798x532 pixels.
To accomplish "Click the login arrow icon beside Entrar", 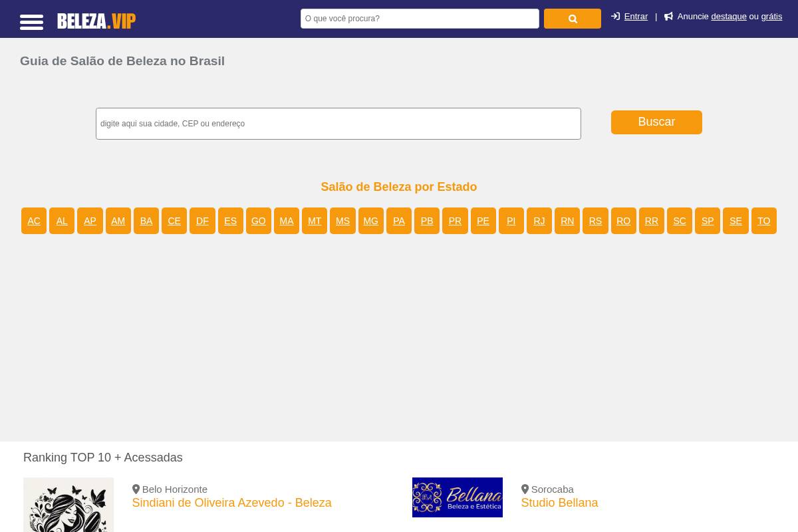I will click(616, 16).
